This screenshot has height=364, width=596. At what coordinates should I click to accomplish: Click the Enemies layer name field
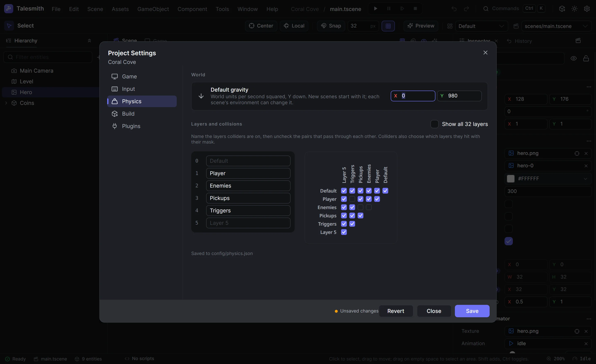pyautogui.click(x=248, y=186)
